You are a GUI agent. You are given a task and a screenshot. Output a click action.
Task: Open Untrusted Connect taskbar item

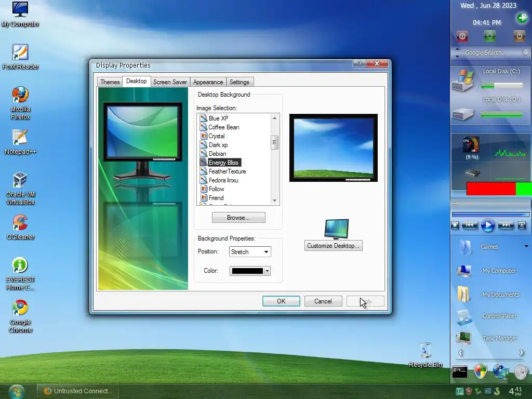[78, 391]
